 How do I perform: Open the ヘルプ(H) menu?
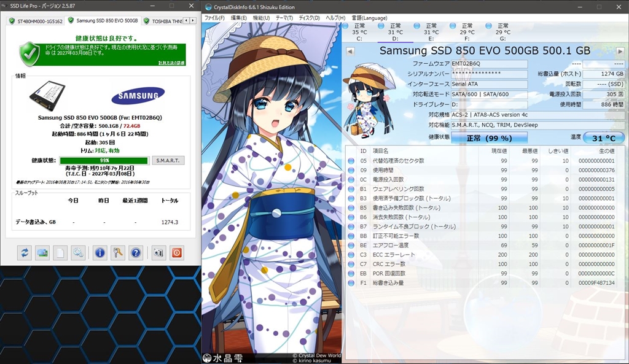[x=335, y=18]
